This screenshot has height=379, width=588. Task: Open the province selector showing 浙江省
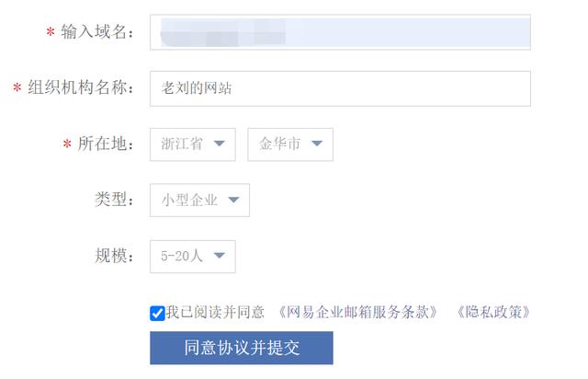click(193, 144)
